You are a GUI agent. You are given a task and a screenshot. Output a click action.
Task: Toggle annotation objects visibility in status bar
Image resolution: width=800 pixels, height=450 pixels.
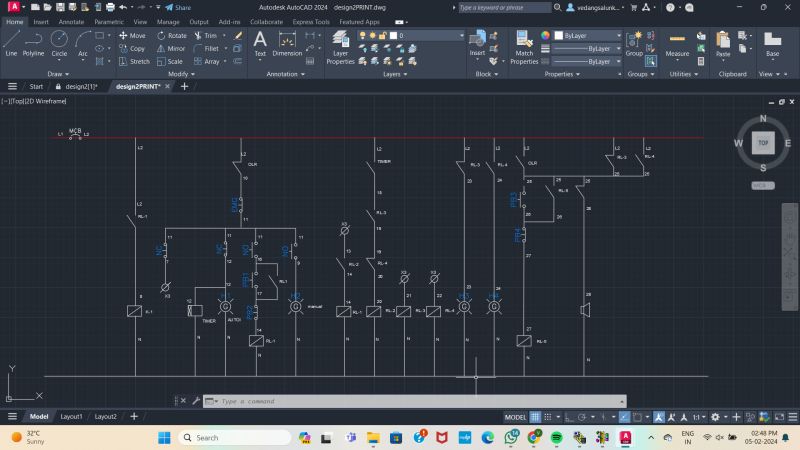[x=659, y=417]
